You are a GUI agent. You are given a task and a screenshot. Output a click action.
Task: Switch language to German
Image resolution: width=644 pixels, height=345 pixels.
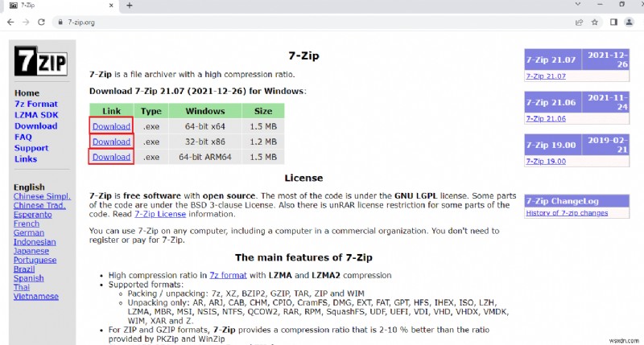coord(28,232)
